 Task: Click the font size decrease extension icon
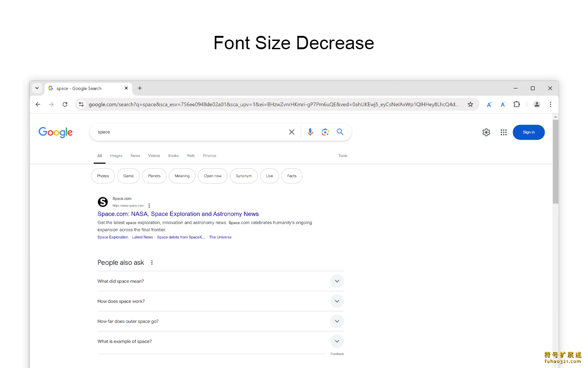(503, 104)
